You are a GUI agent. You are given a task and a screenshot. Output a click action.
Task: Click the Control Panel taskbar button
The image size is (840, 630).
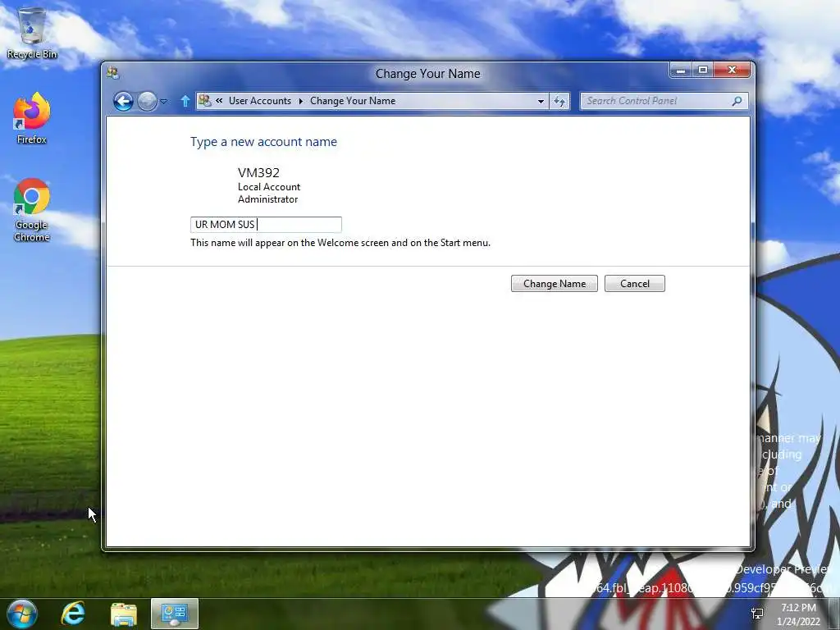[x=175, y=614]
